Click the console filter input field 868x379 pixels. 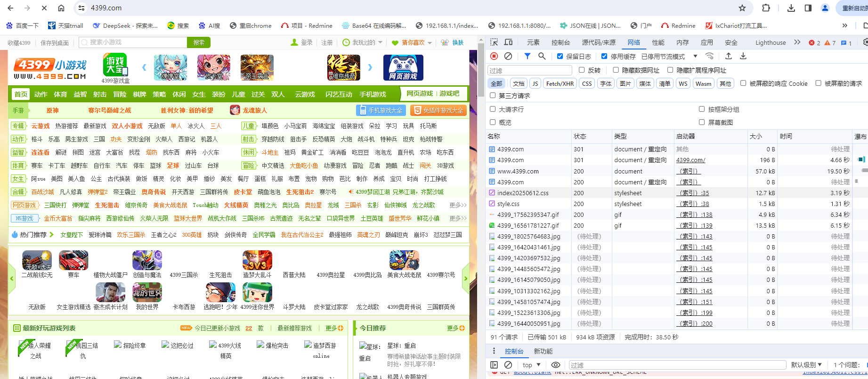[677, 365]
